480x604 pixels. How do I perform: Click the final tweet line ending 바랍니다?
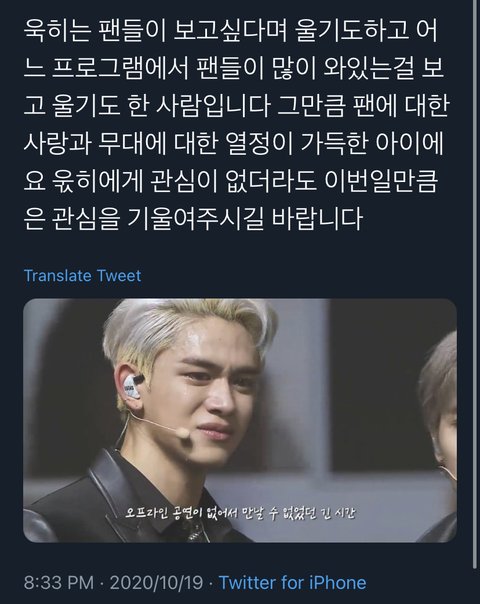click(x=193, y=218)
